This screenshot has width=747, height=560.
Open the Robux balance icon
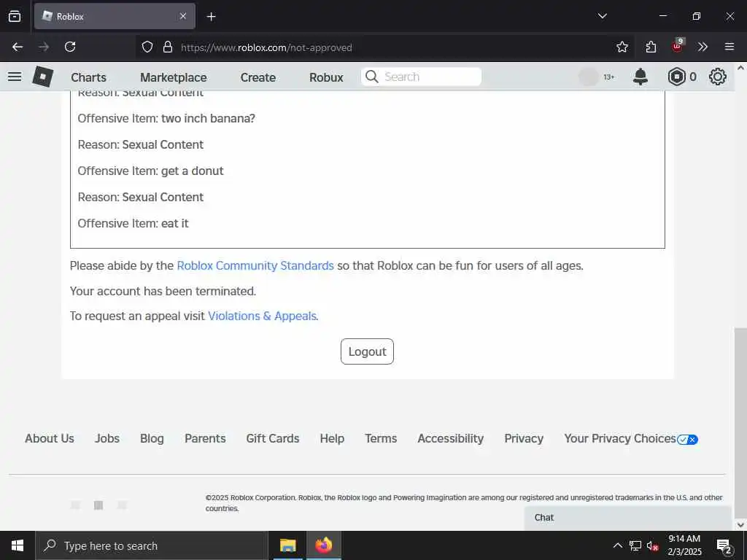point(676,77)
